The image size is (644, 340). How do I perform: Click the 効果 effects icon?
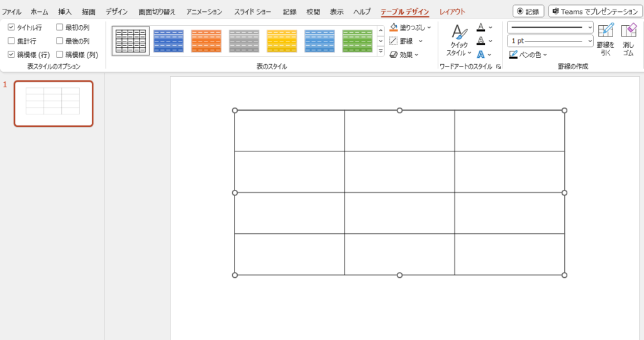[394, 55]
